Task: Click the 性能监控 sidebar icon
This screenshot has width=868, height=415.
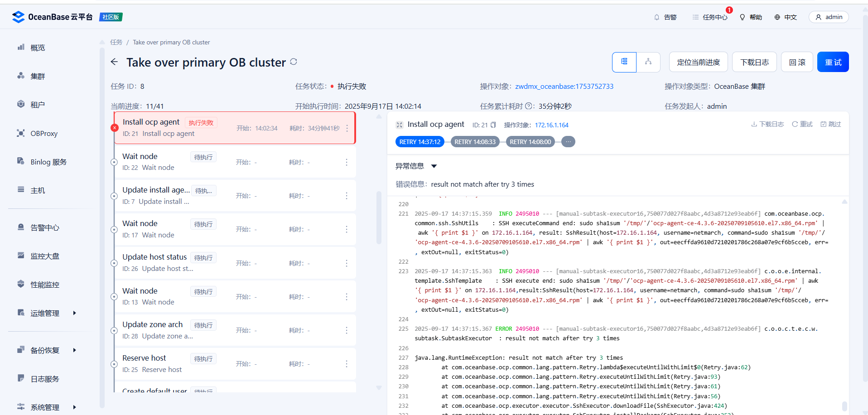Action: coord(21,284)
